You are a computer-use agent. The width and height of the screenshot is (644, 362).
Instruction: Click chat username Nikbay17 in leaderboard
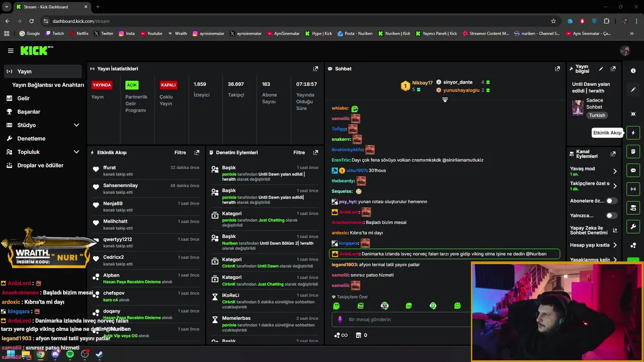point(422,83)
